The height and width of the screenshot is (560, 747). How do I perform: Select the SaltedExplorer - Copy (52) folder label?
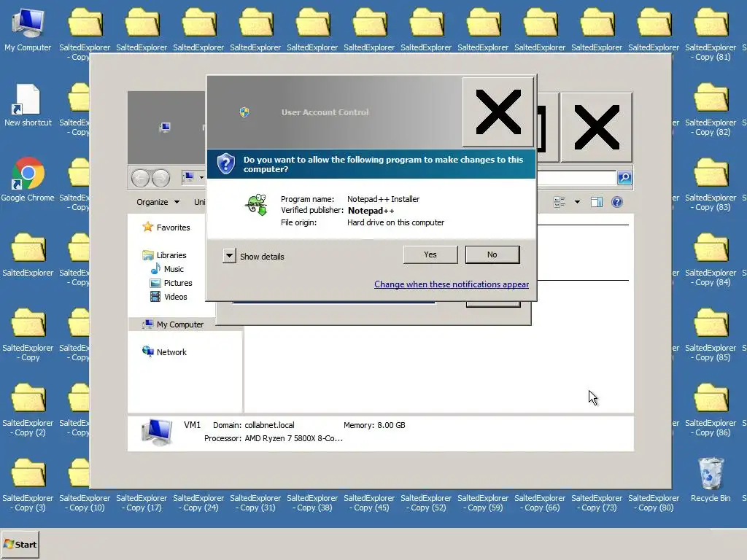tap(426, 503)
